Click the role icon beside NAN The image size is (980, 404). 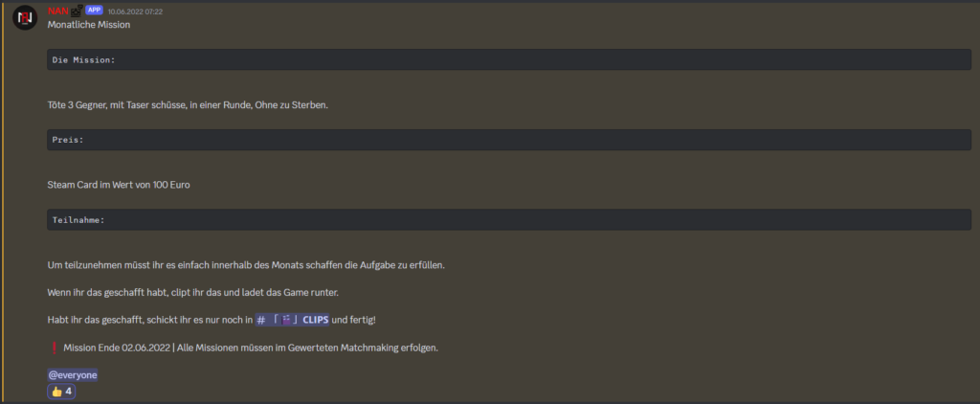point(78,11)
